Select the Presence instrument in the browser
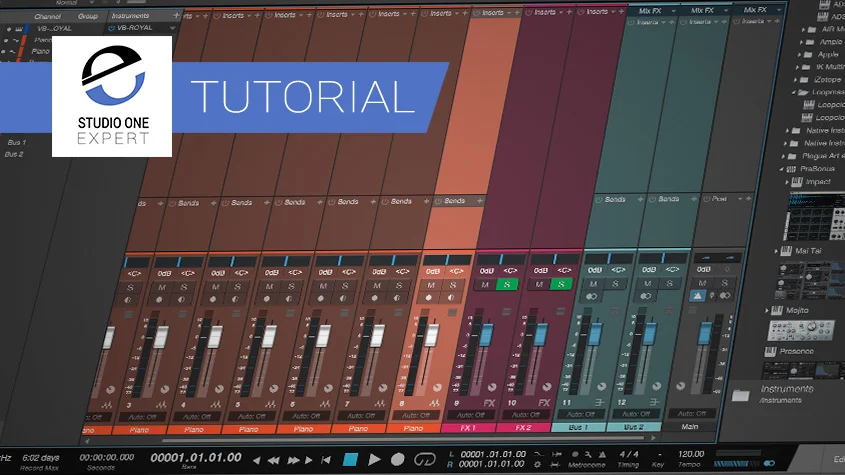Screen dimensions: 845x475 (x=796, y=352)
